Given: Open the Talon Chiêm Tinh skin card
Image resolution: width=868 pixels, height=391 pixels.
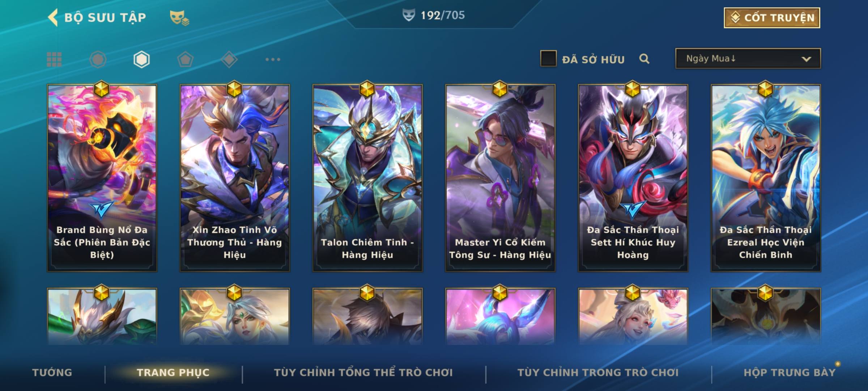Looking at the screenshot, I should [367, 178].
